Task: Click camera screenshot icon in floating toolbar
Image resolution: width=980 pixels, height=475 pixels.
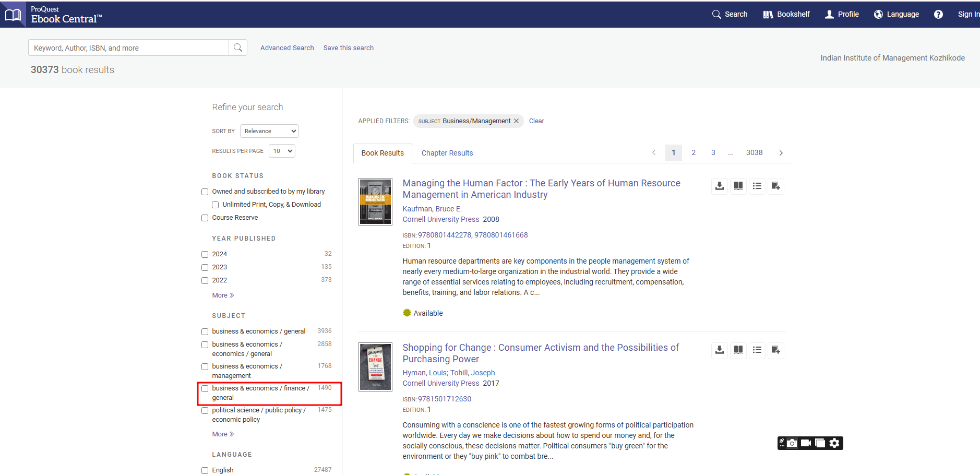Action: (792, 443)
